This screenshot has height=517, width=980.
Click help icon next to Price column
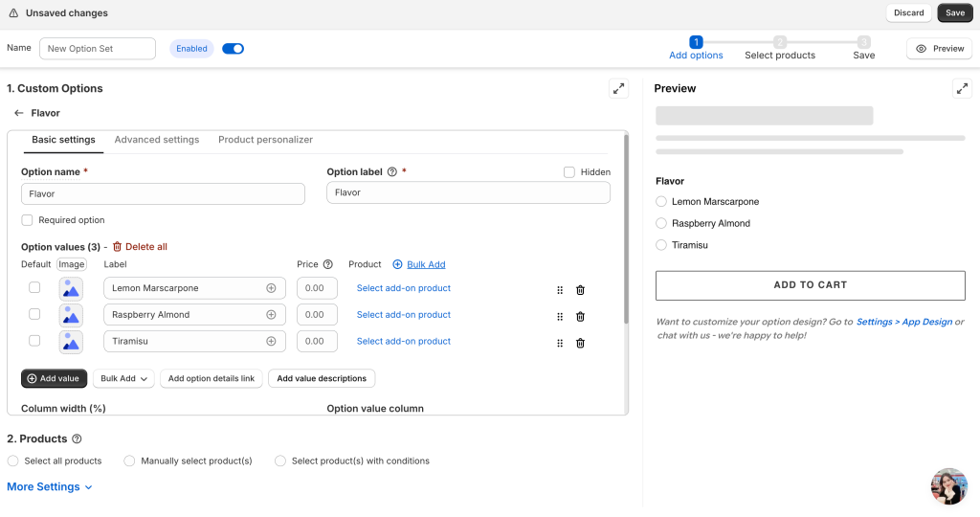coord(328,264)
